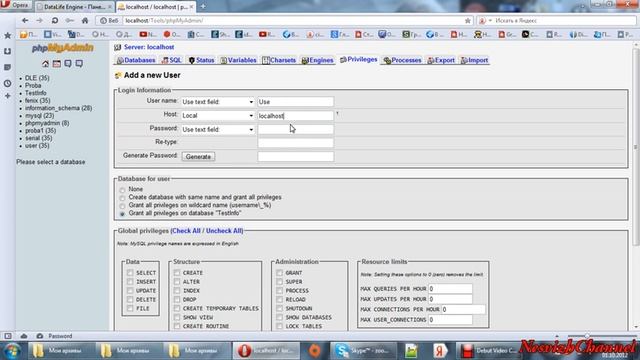Open the Processes tab
640x360 pixels.
[x=402, y=60]
